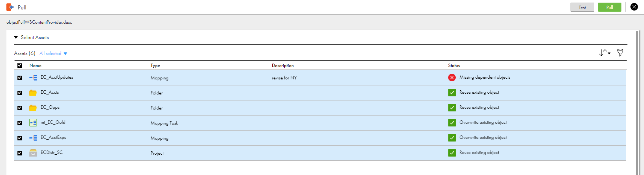Click 'Overwrite existing object' status for mt_EC_Gold

[483, 122]
